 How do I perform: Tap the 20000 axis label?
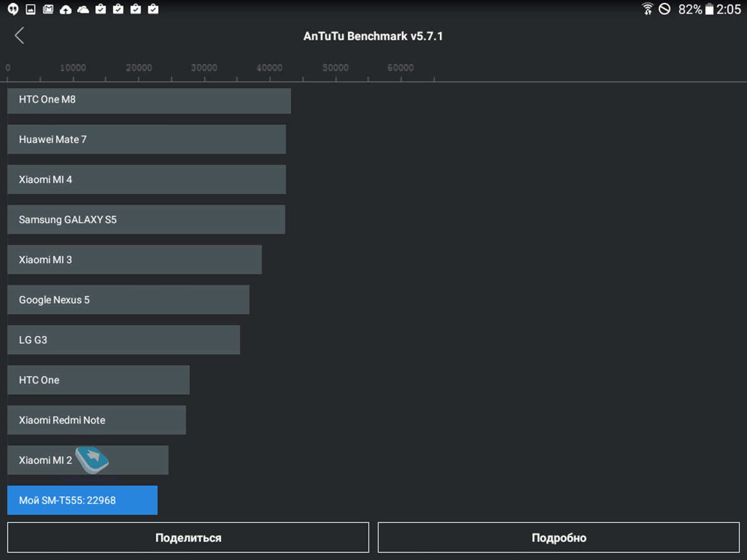[x=139, y=68]
